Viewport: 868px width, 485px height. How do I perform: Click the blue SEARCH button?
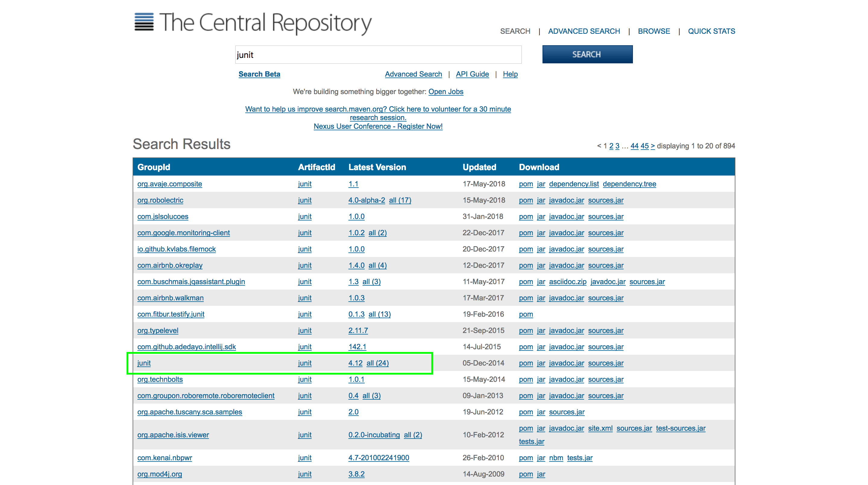(587, 54)
